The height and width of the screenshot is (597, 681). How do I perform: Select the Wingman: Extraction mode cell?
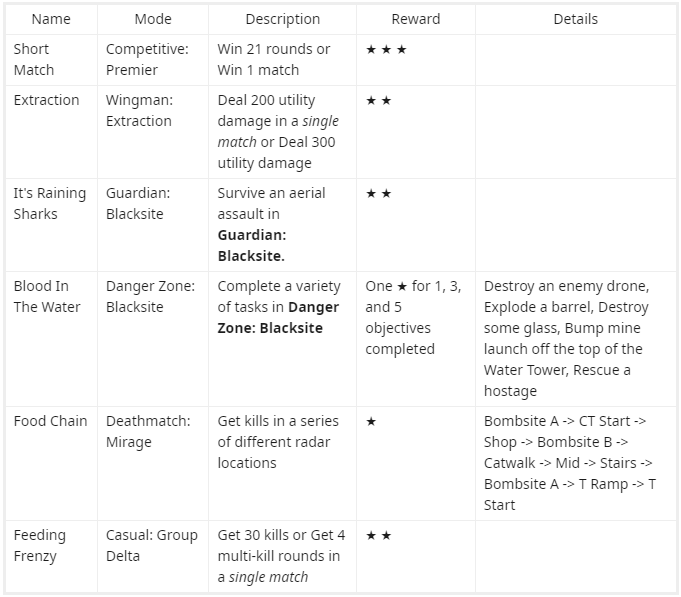pyautogui.click(x=139, y=111)
